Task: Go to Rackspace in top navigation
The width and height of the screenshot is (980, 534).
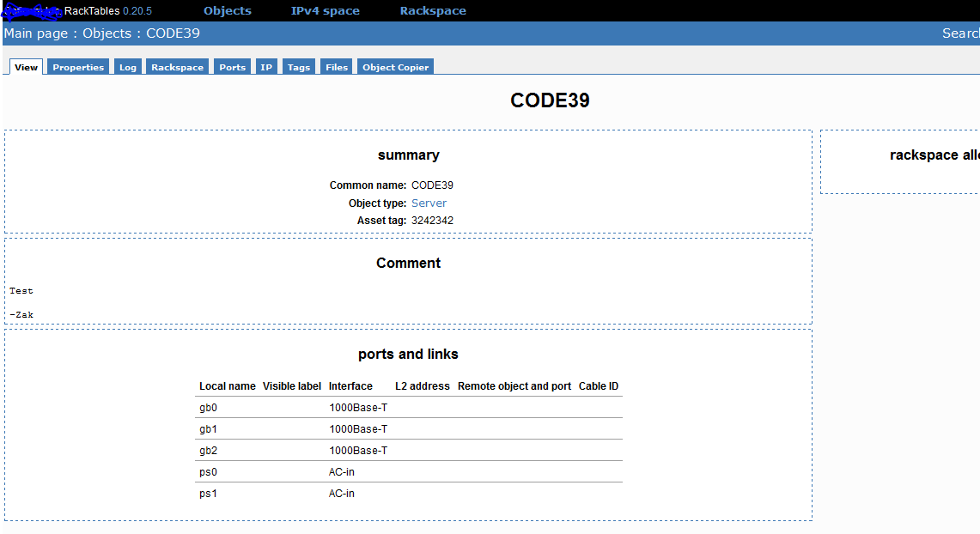Action: 433,11
